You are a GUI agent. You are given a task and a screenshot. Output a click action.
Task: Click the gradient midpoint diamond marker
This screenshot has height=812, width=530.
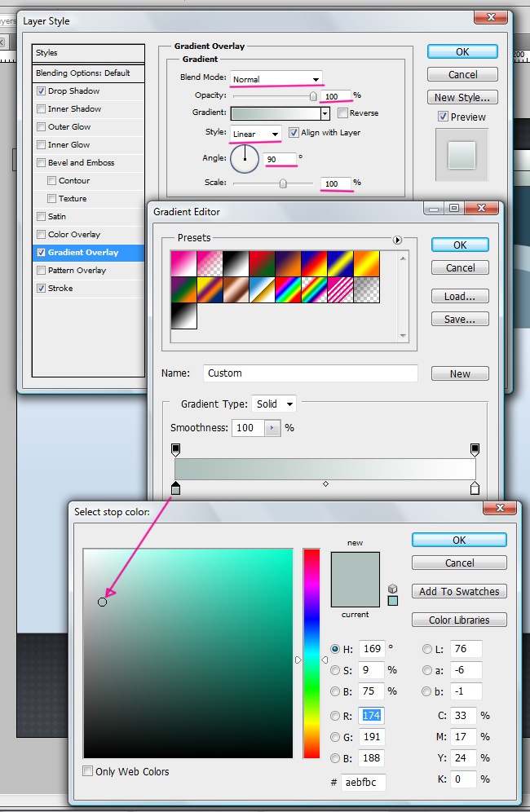click(x=325, y=484)
